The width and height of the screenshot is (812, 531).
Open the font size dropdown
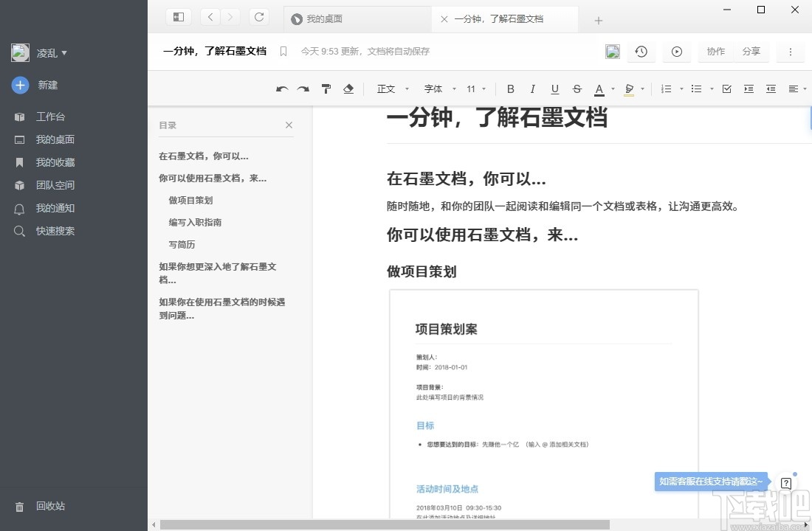click(x=474, y=88)
